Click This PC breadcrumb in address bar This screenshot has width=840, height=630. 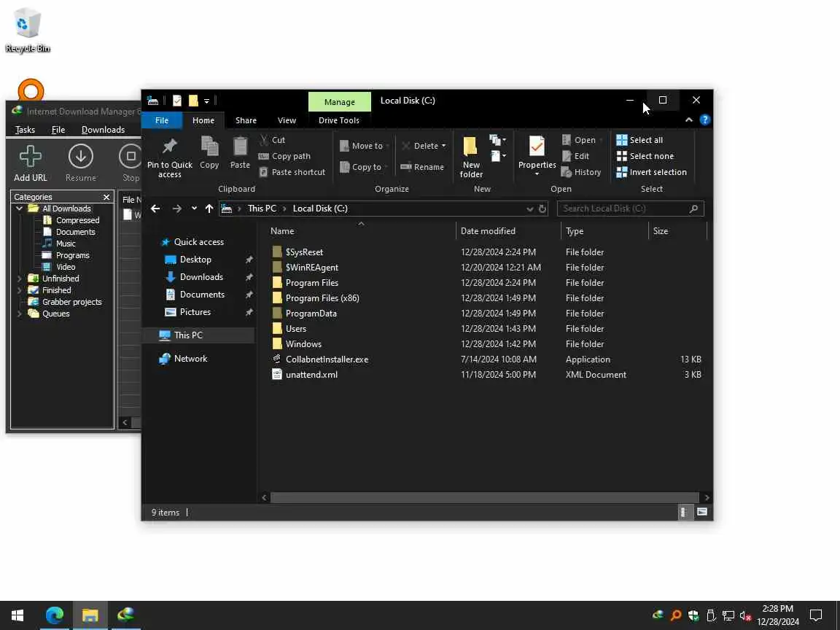262,209
